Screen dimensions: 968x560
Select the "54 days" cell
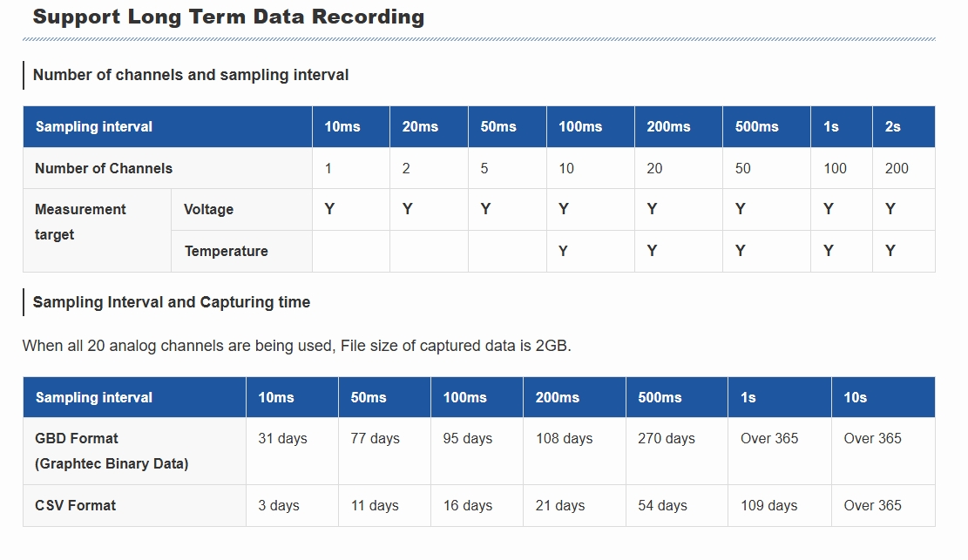click(663, 505)
